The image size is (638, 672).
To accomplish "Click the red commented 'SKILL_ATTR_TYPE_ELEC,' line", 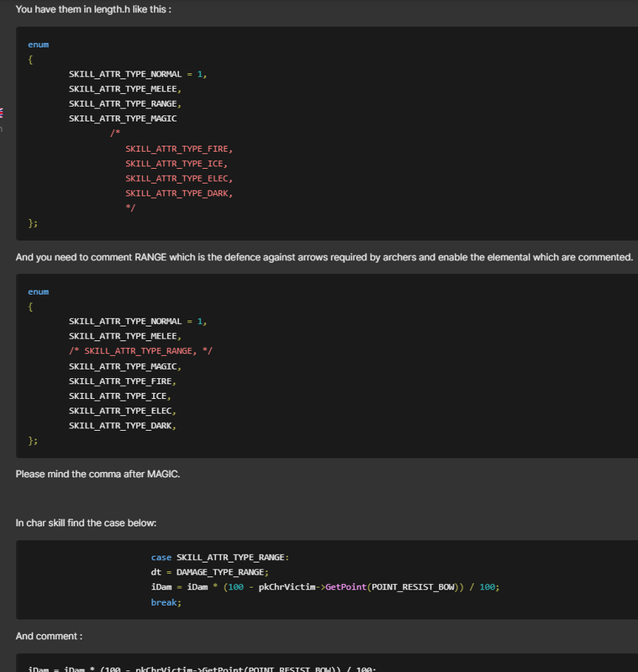I will [179, 178].
